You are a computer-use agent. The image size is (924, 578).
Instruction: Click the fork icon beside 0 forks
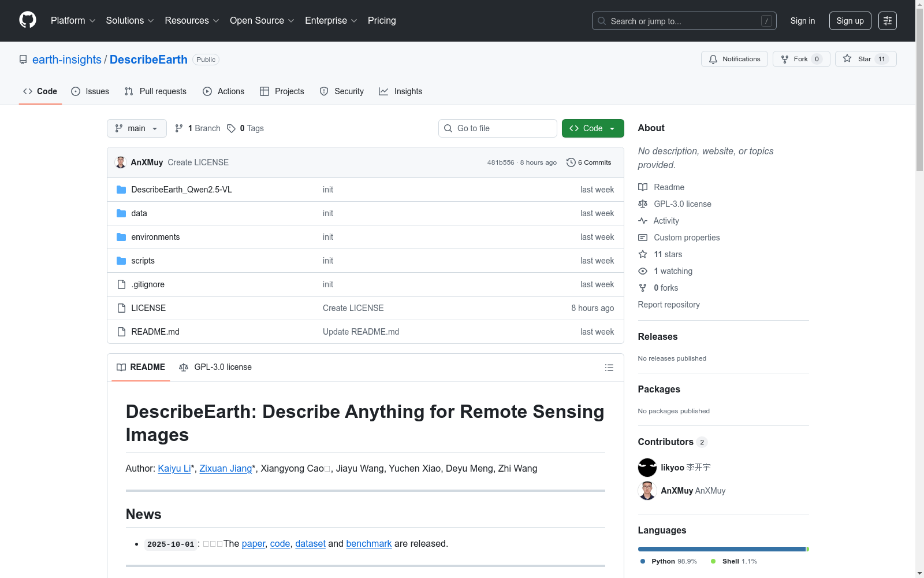tap(643, 288)
